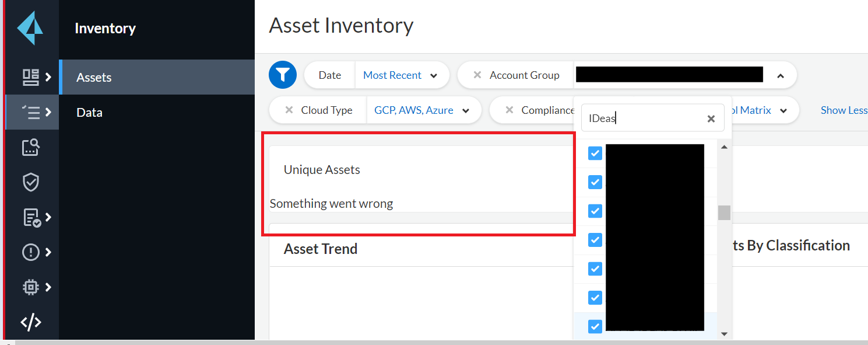Screen dimensions: 868x345
Task: Collapse the Account Group dropdown arrow
Action: tap(781, 75)
